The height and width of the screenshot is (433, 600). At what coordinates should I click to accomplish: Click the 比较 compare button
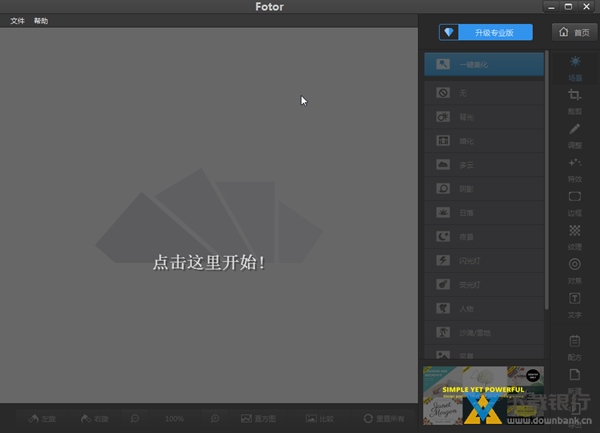tap(320, 419)
